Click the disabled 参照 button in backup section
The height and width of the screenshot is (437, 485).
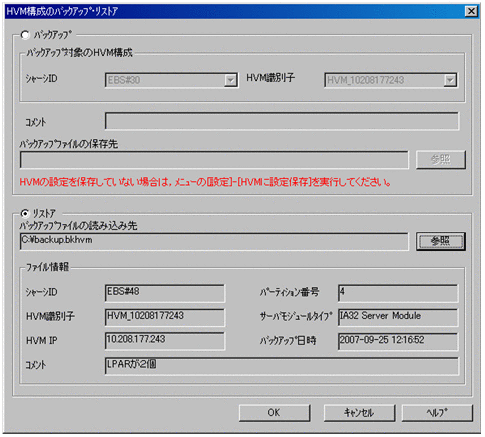(441, 160)
